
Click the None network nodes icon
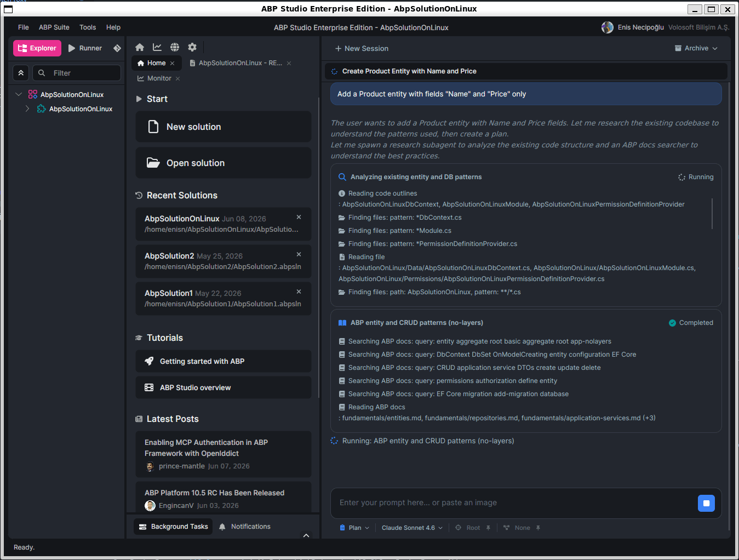pos(507,528)
